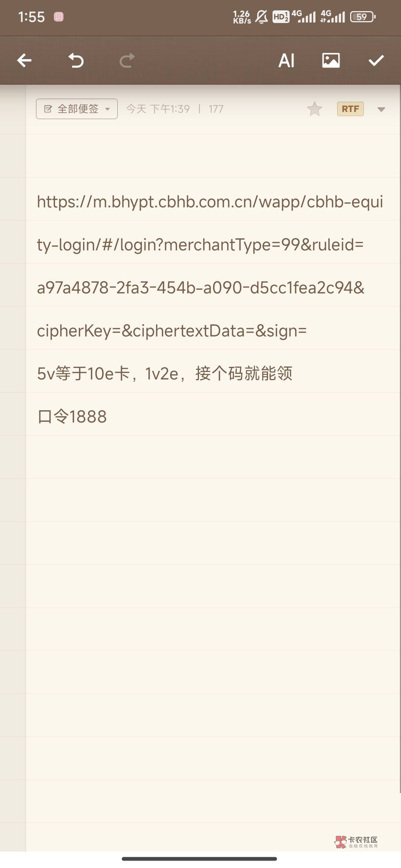Toggle the favorite star on note
Image resolution: width=401 pixels, height=868 pixels.
(x=314, y=109)
